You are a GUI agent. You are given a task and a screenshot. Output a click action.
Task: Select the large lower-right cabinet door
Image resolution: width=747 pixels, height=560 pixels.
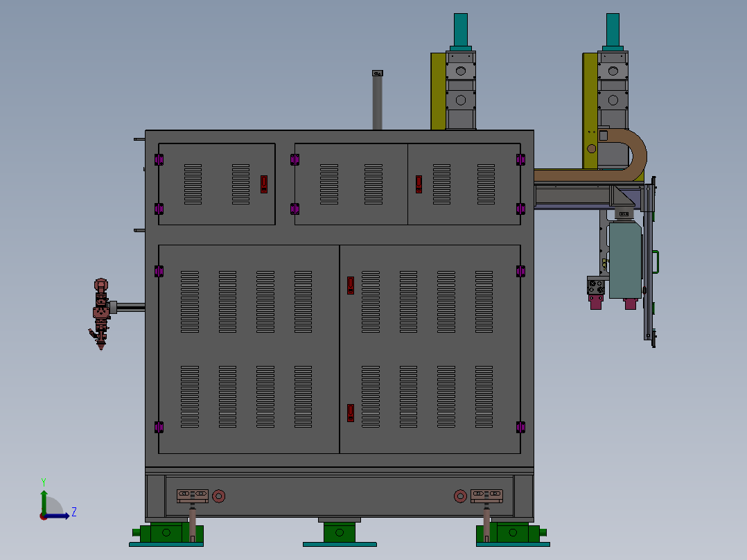pyautogui.click(x=430, y=349)
